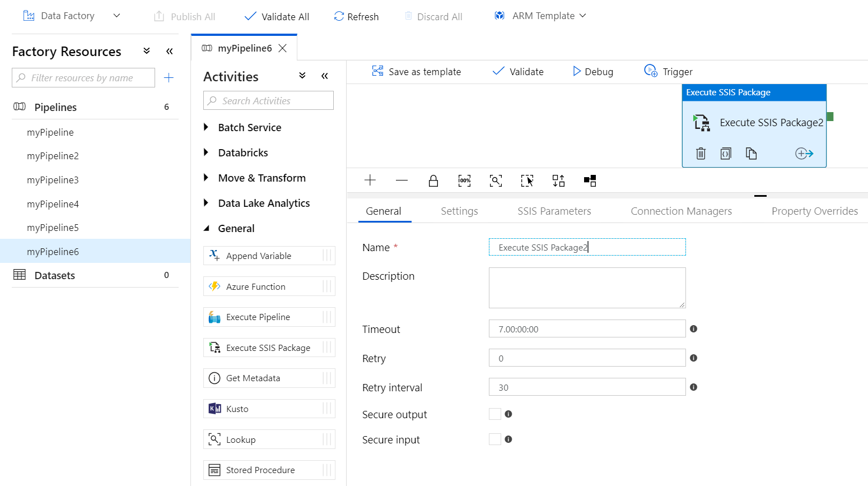This screenshot has height=486, width=868.
Task: Click the Timeout input field
Action: pos(587,329)
